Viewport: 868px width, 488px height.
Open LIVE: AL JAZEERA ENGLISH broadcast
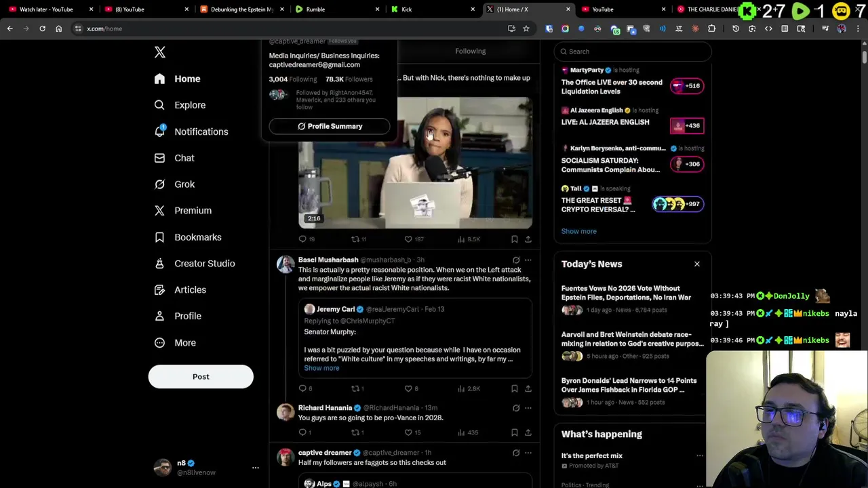pyautogui.click(x=605, y=122)
